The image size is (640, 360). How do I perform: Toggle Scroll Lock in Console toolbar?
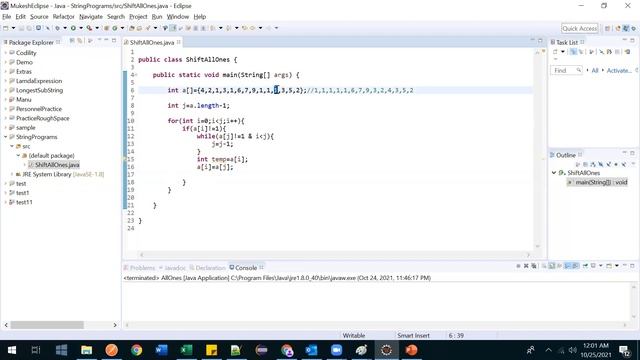[552, 266]
